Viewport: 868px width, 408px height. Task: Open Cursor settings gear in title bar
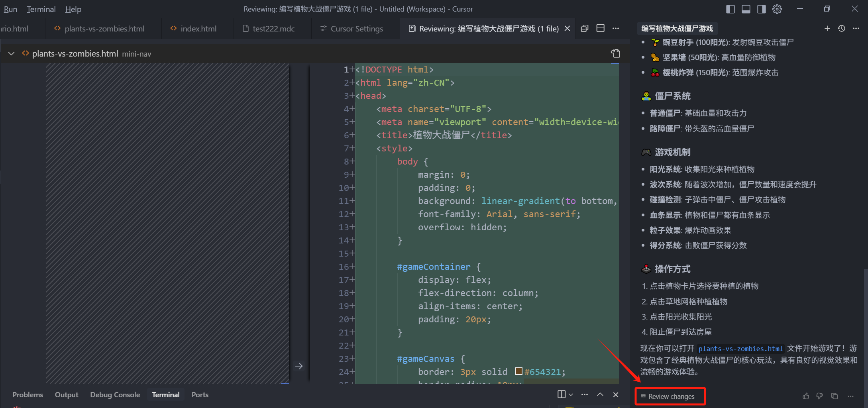777,9
